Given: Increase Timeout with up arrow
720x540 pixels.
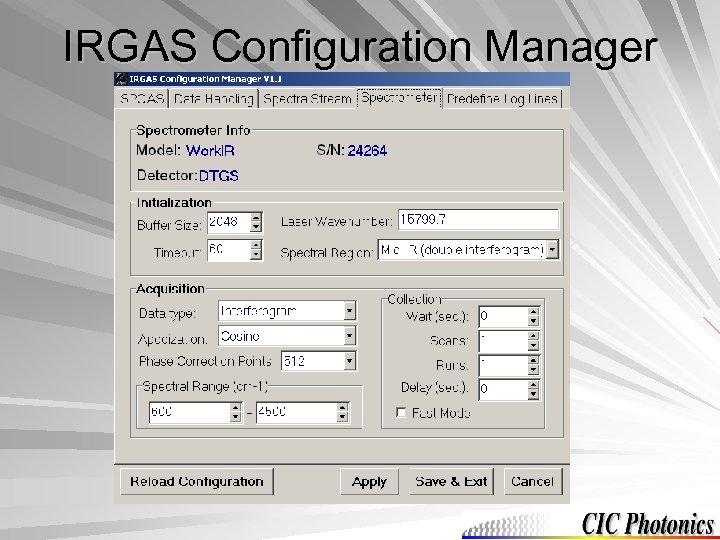Looking at the screenshot, I should pyautogui.click(x=256, y=245).
